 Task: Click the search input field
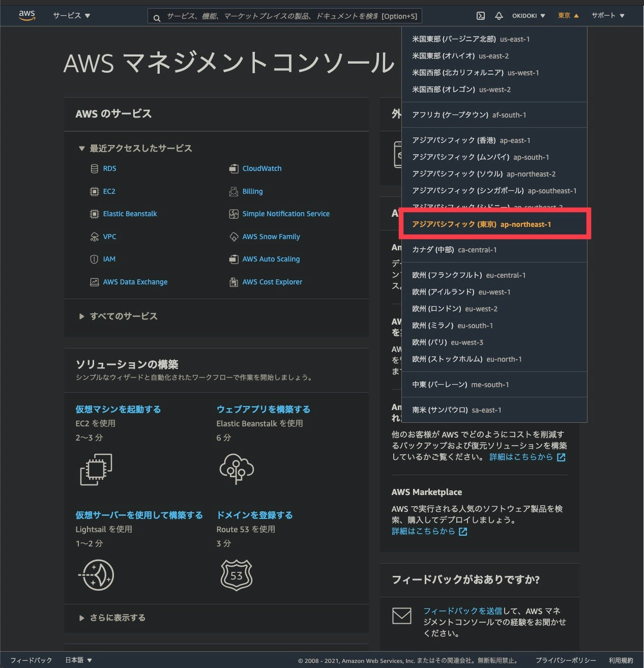pyautogui.click(x=285, y=16)
